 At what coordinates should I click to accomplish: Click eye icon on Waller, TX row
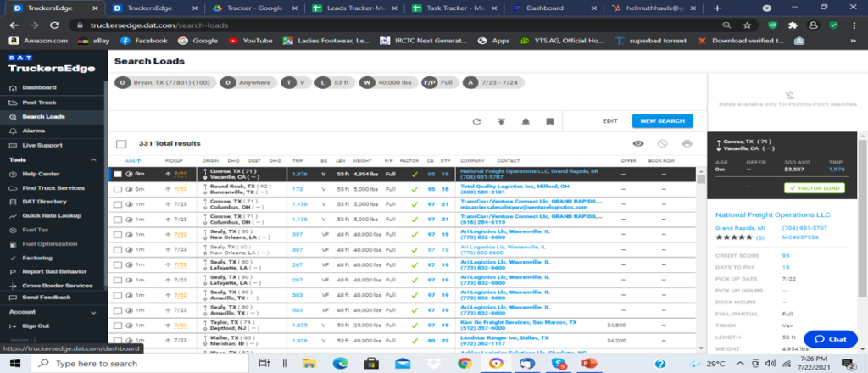(x=129, y=340)
